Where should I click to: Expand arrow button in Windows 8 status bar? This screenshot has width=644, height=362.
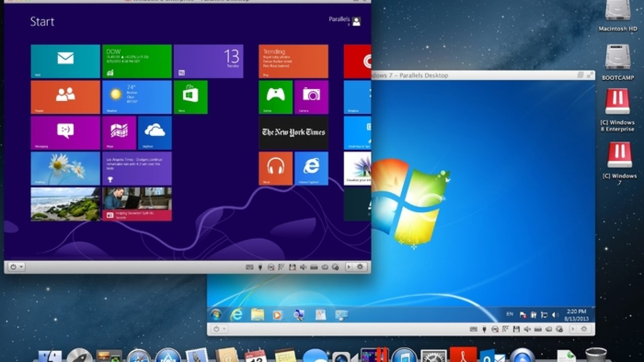coord(349,267)
